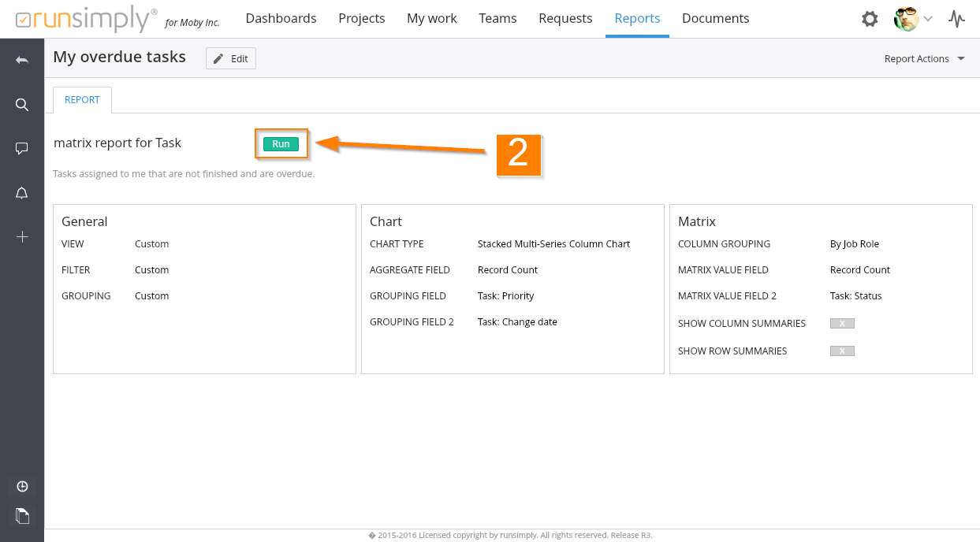Select the REPORT tab

tap(82, 100)
